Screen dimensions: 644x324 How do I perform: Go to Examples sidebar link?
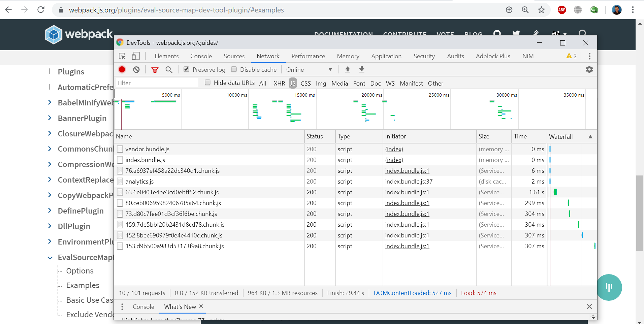click(x=83, y=285)
